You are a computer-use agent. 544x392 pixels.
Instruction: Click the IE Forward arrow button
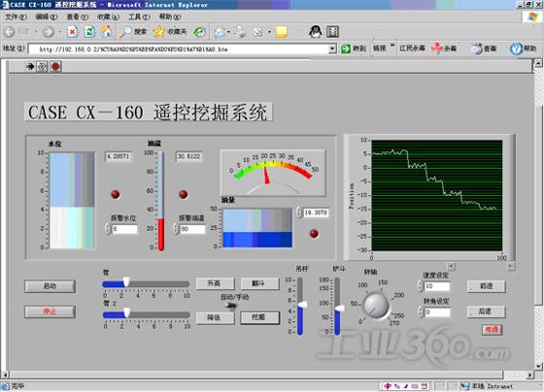[49, 32]
